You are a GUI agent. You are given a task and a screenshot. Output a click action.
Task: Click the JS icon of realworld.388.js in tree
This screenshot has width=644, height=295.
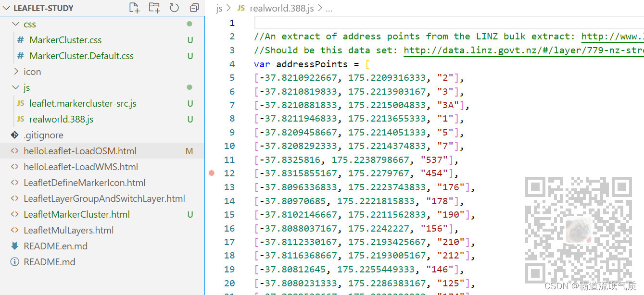pyautogui.click(x=21, y=119)
